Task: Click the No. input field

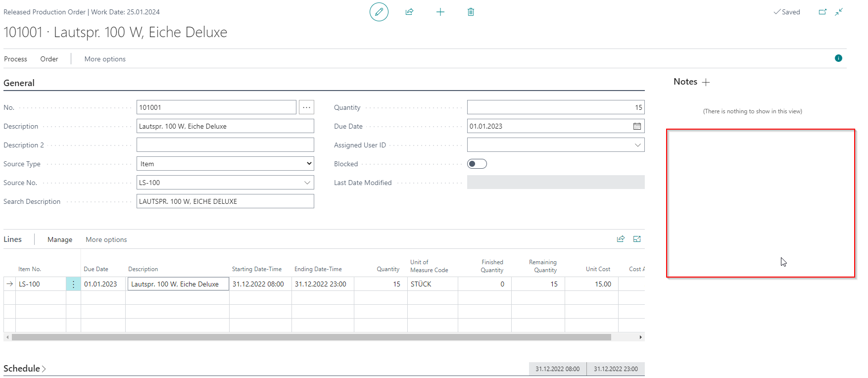Action: (216, 107)
